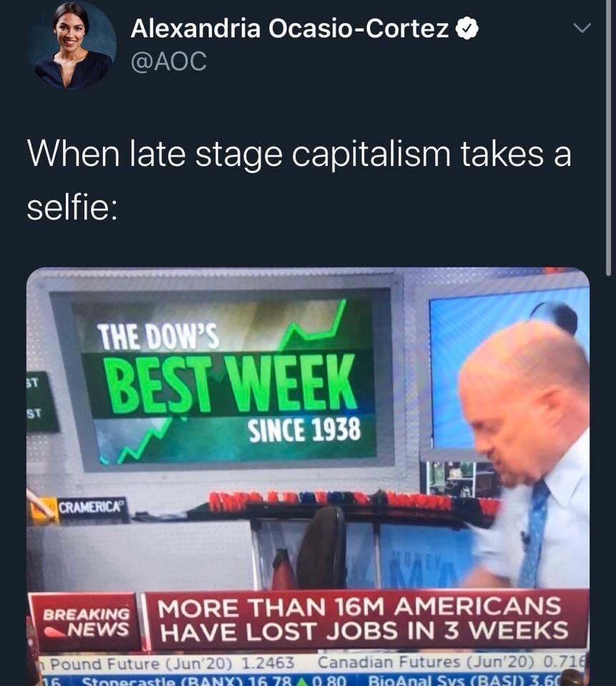Click the CRAMERICA desk sign
Image resolution: width=616 pixels, height=686 pixels.
[91, 507]
